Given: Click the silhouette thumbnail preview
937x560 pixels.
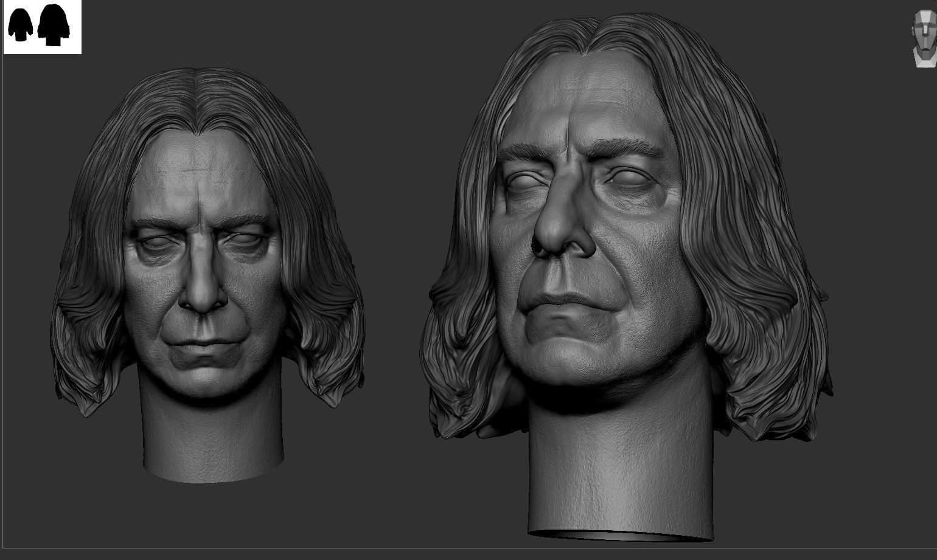Looking at the screenshot, I should [43, 27].
